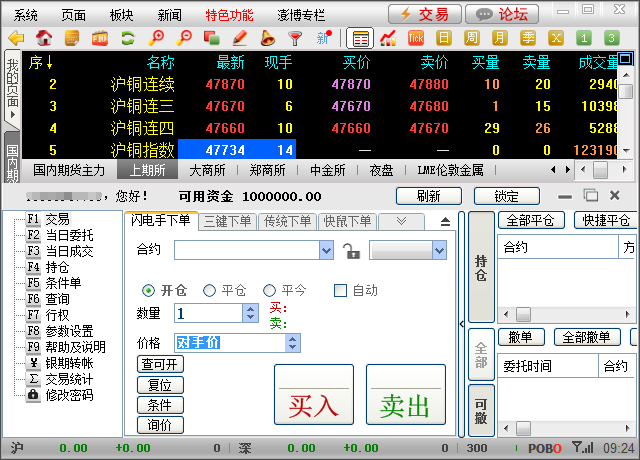The image size is (640, 460).
Task: Click the back arrow toolbar icon
Action: pyautogui.click(x=16, y=39)
